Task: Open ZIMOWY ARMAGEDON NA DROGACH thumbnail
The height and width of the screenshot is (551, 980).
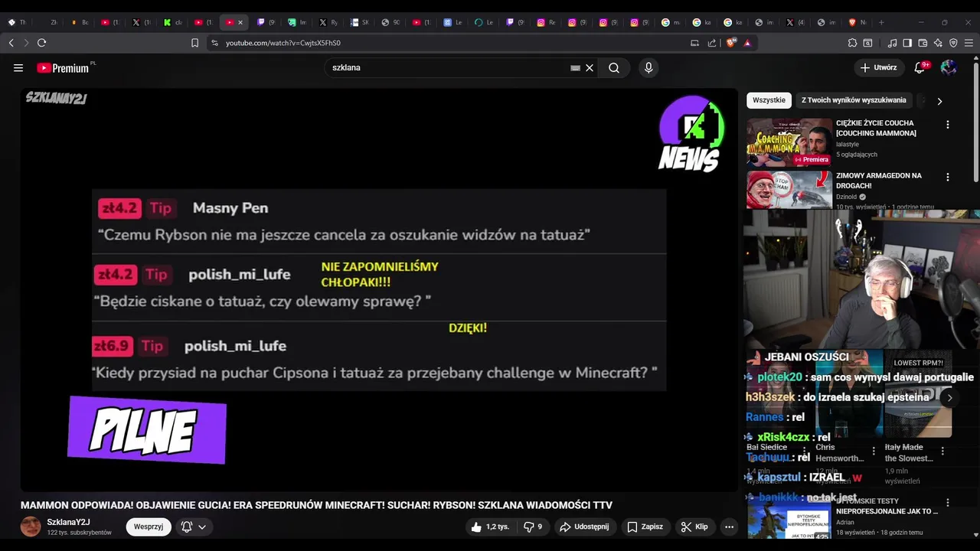Action: pos(789,190)
